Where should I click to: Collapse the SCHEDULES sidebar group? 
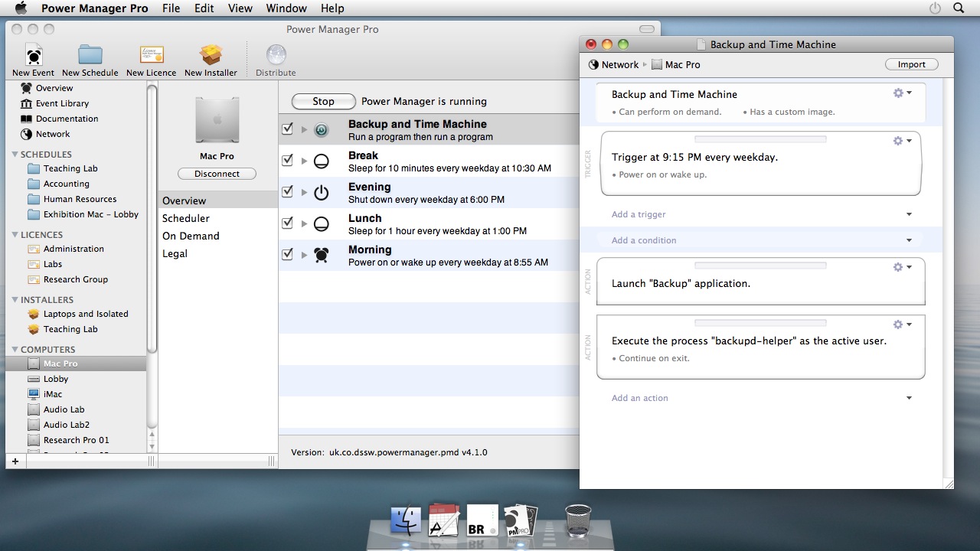(x=15, y=155)
